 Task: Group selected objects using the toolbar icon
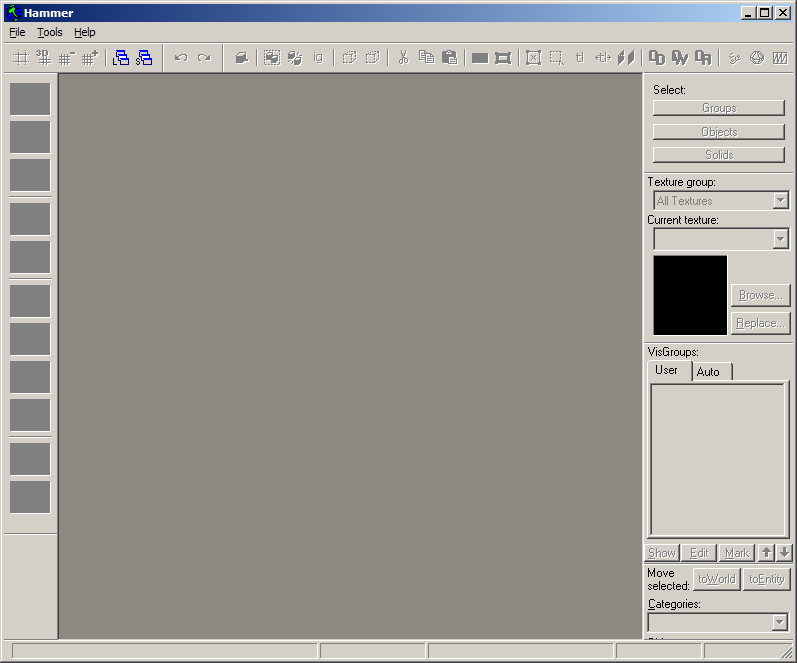(272, 58)
